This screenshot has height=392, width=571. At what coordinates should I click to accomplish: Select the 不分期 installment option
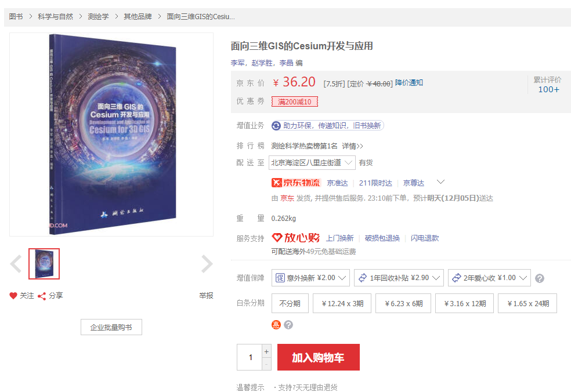tap(290, 303)
